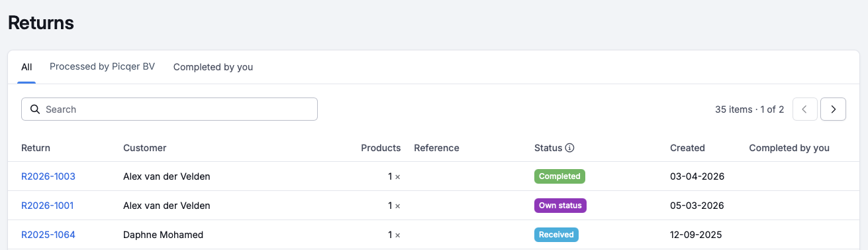Go to next page of returns

coord(833,109)
